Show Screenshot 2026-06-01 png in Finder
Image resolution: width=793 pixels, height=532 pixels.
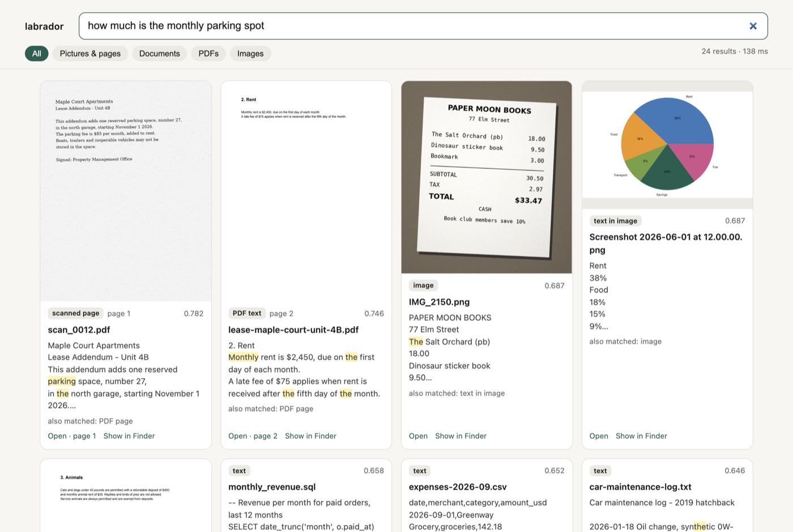(x=641, y=436)
